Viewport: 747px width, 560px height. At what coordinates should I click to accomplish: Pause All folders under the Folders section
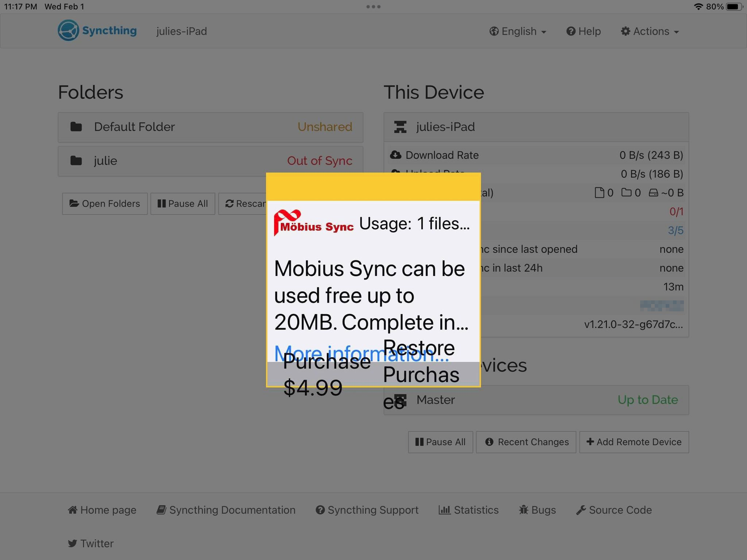(x=182, y=203)
